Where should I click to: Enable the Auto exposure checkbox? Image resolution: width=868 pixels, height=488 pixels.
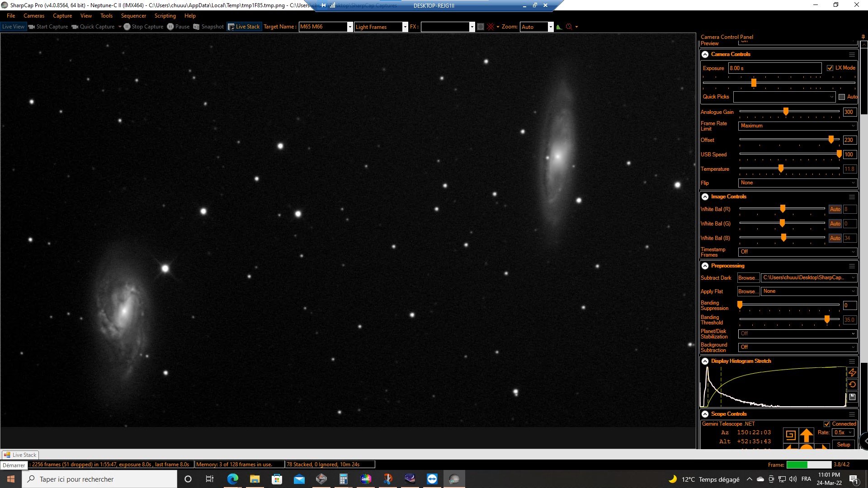pos(842,97)
